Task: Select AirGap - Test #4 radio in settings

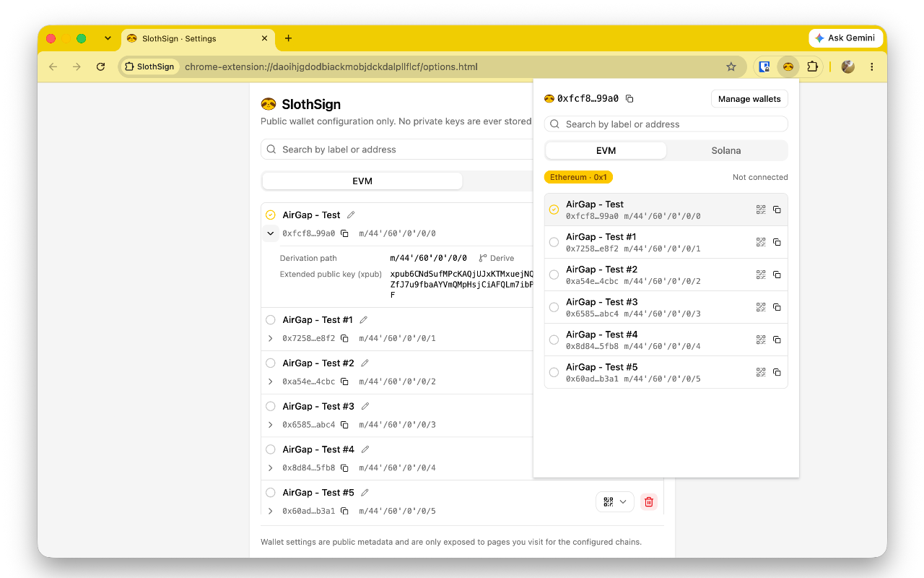Action: (x=271, y=449)
